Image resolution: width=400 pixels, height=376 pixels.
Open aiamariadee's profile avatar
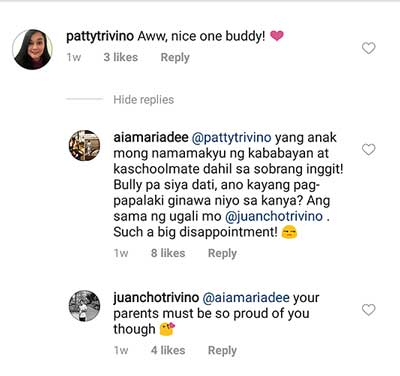click(x=84, y=146)
